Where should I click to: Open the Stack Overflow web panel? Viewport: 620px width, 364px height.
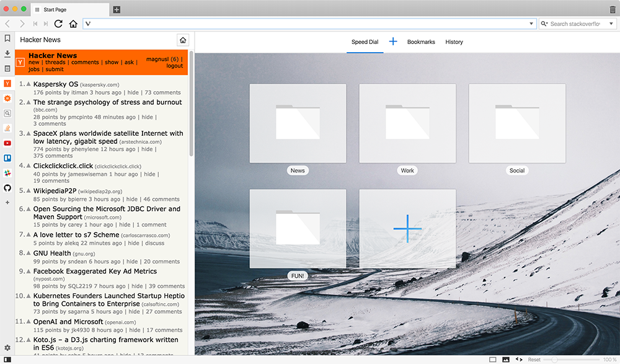tap(7, 128)
